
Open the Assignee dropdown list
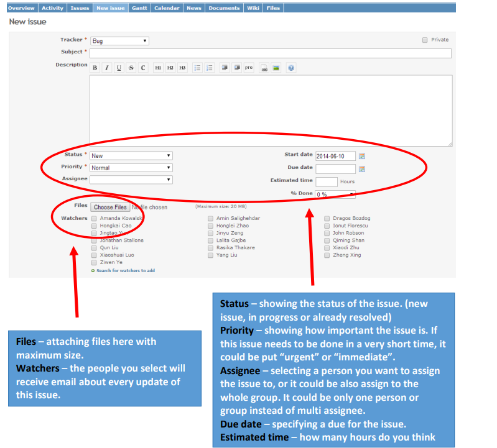point(131,180)
